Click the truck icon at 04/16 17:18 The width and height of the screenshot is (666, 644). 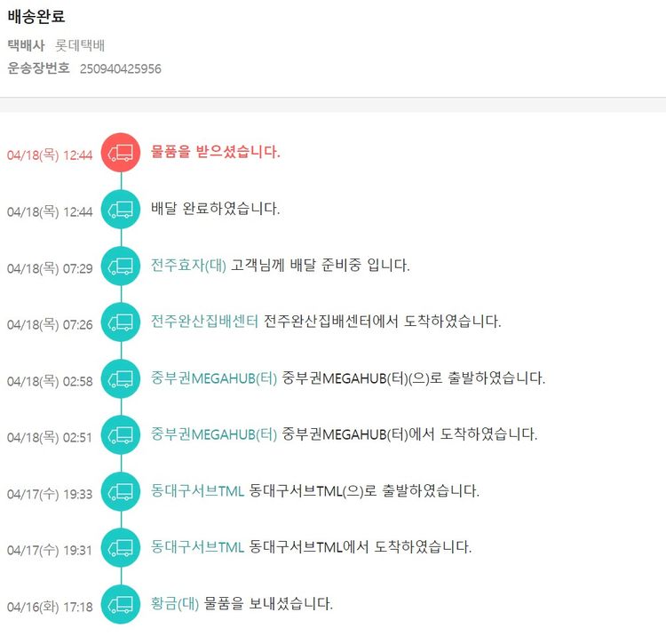click(x=121, y=604)
